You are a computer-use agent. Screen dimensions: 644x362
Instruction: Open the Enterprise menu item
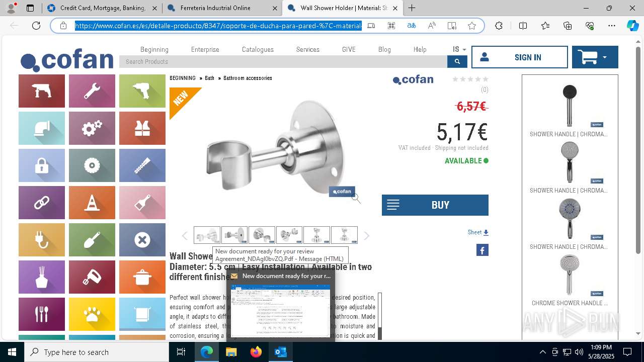coord(205,49)
